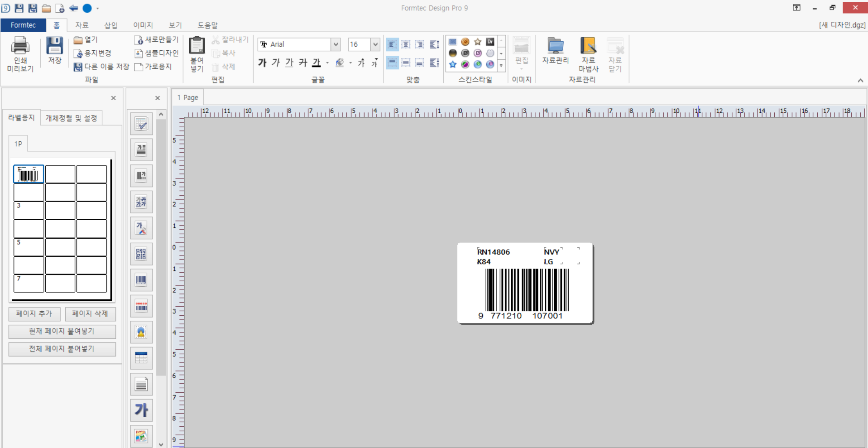Apply underline text style
The height and width of the screenshot is (448, 868).
click(289, 63)
